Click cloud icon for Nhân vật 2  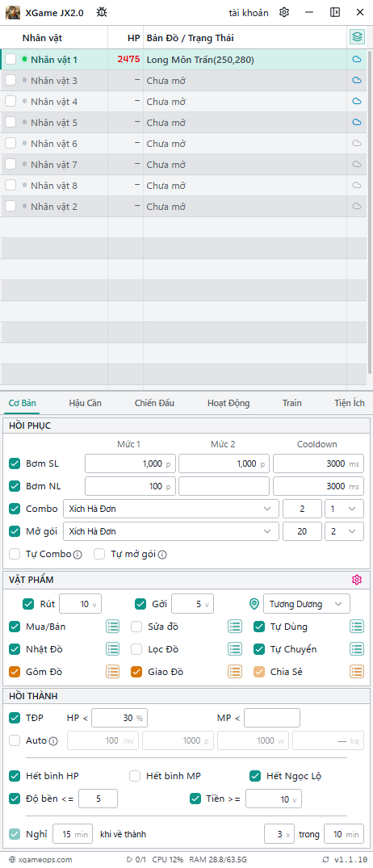click(357, 207)
